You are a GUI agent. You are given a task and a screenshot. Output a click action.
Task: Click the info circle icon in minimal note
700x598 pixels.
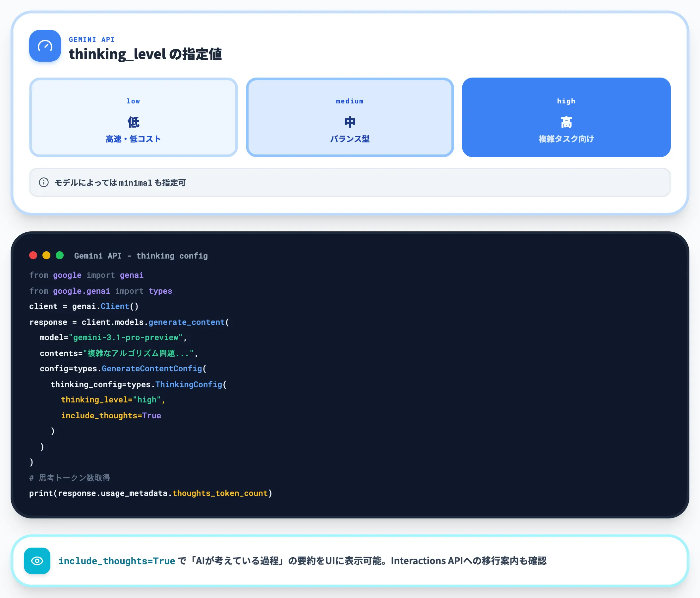point(43,182)
